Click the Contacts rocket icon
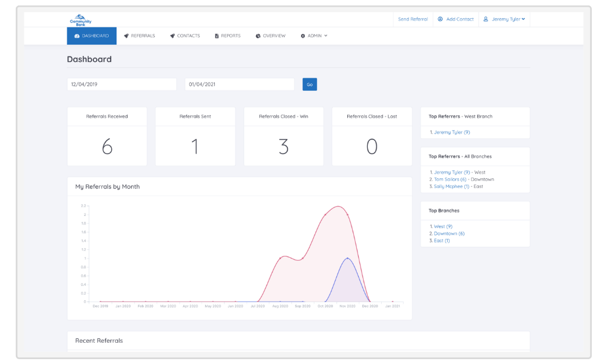Screen dimensions: 607x364 172,36
